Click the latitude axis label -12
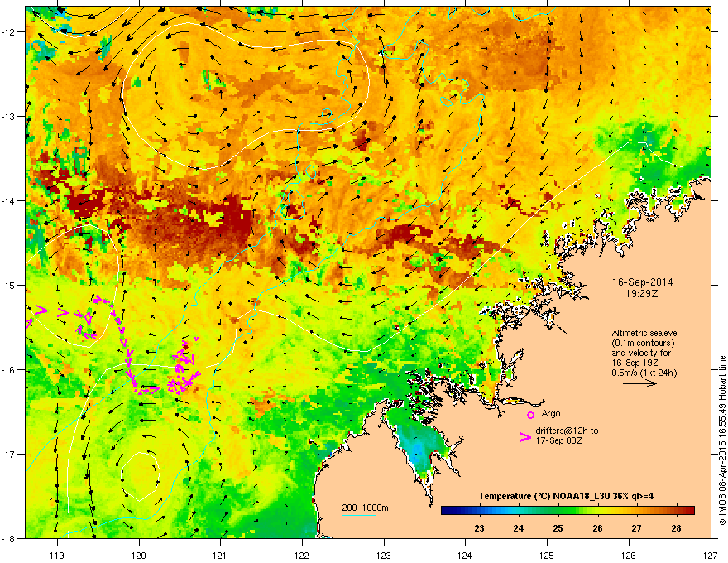 pyautogui.click(x=9, y=32)
